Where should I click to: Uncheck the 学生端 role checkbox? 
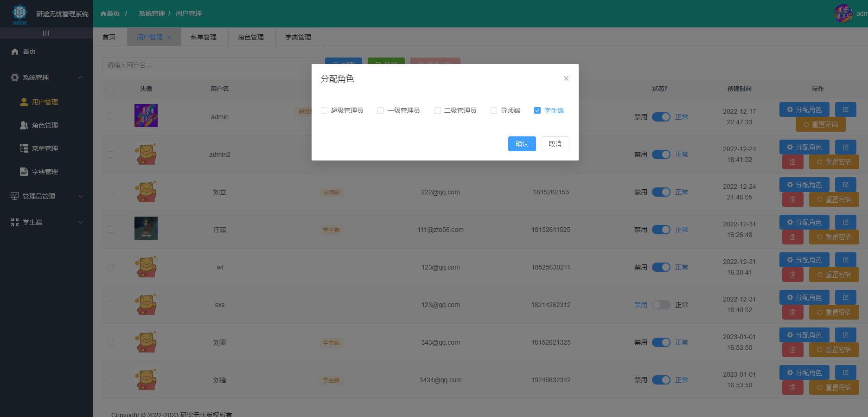[537, 110]
